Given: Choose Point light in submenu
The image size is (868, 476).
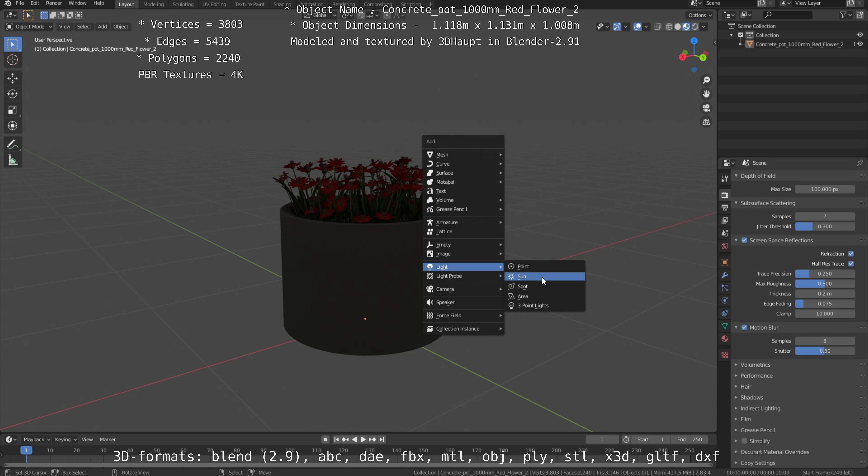Looking at the screenshot, I should point(544,266).
